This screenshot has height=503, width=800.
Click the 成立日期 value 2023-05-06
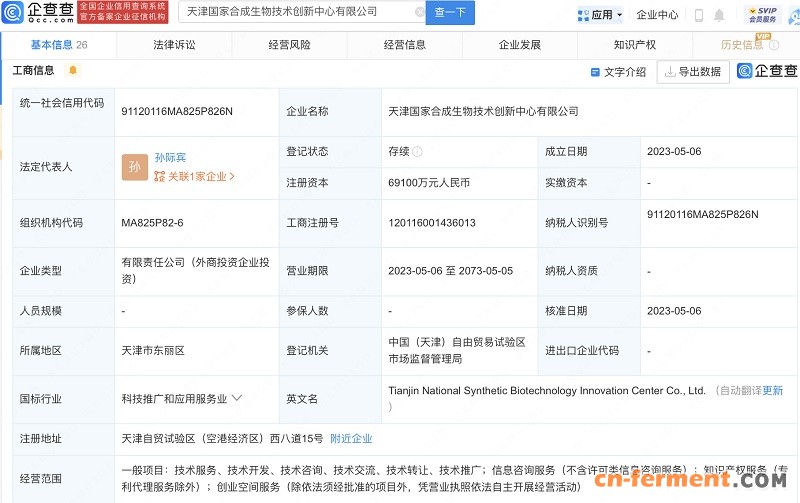(x=674, y=152)
